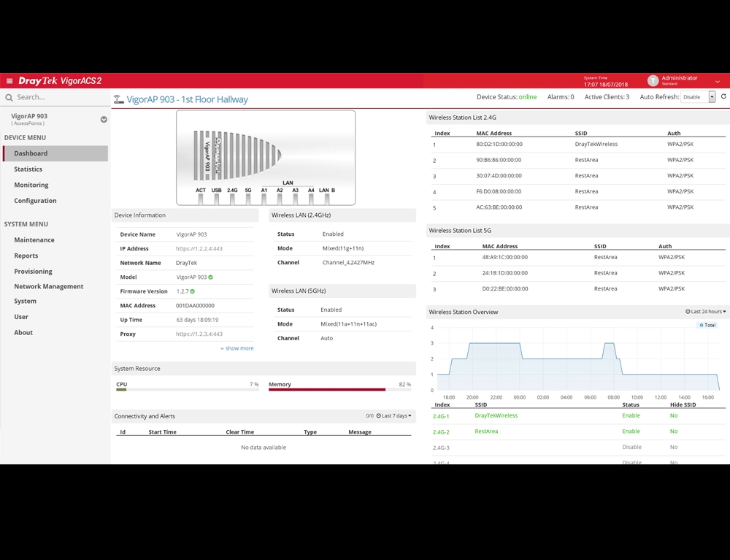Image resolution: width=730 pixels, height=560 pixels.
Task: Click the access point icon beside page title
Action: pos(119,99)
